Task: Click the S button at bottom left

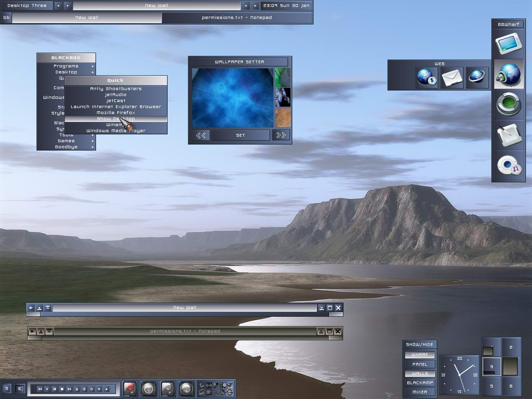Action: click(7, 388)
